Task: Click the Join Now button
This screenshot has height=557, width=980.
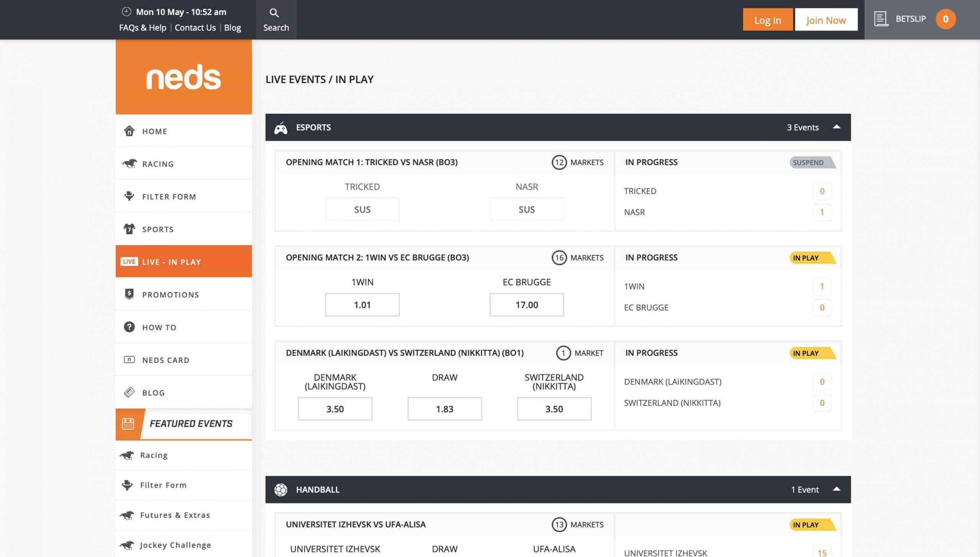Action: [826, 20]
